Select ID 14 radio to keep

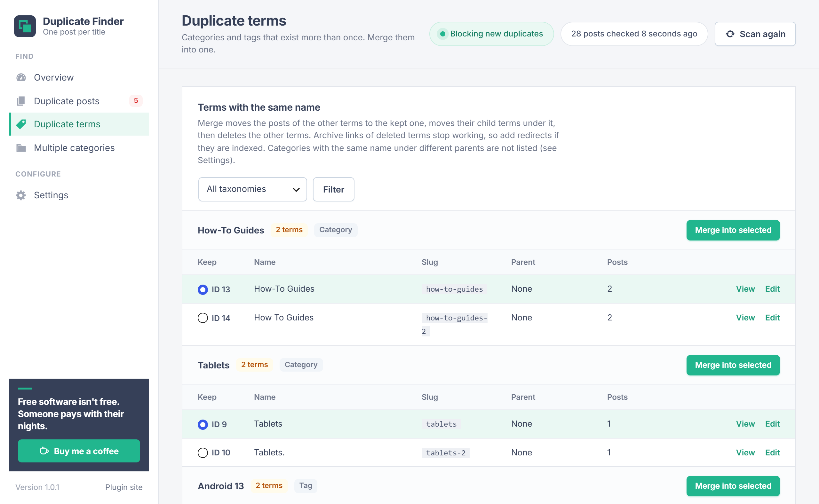203,318
